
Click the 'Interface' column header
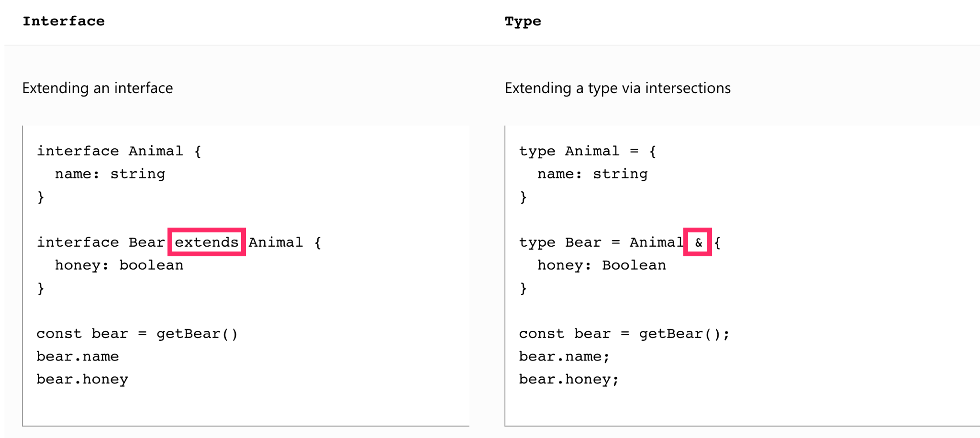point(64,22)
